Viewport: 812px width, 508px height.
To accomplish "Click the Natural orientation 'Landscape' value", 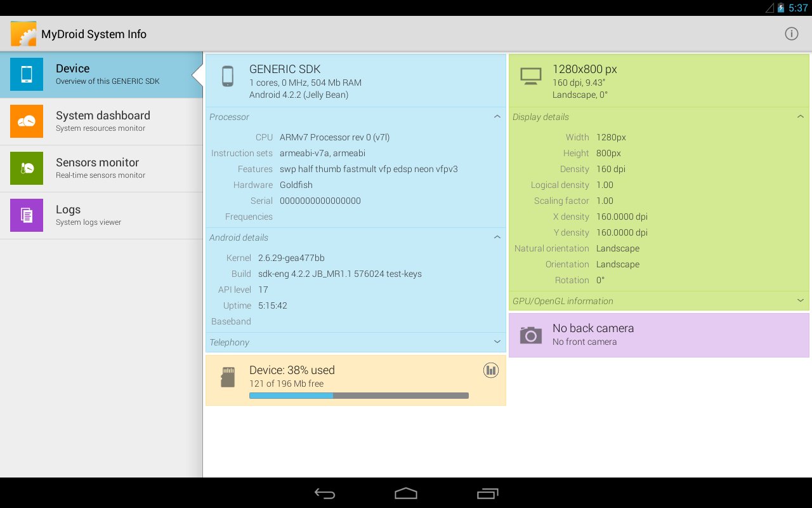I will 618,248.
